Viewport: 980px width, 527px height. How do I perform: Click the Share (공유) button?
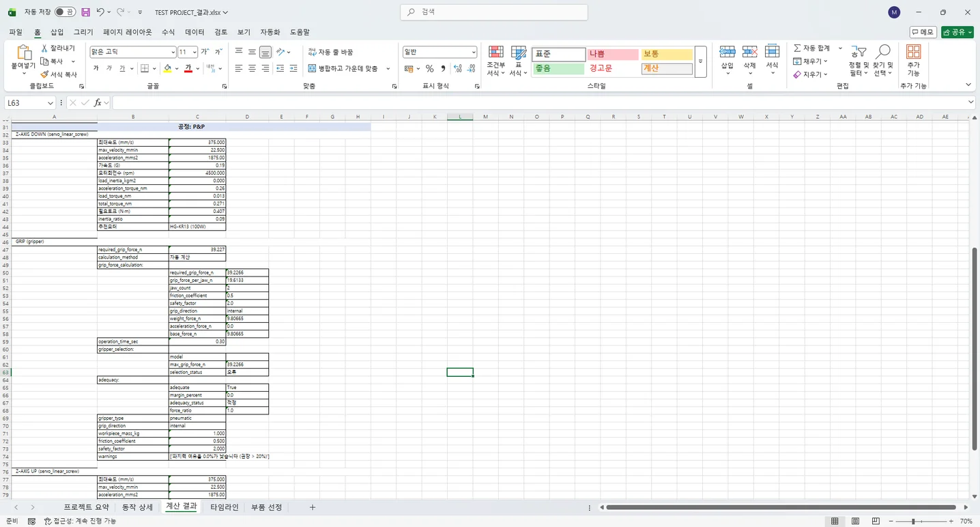(957, 32)
